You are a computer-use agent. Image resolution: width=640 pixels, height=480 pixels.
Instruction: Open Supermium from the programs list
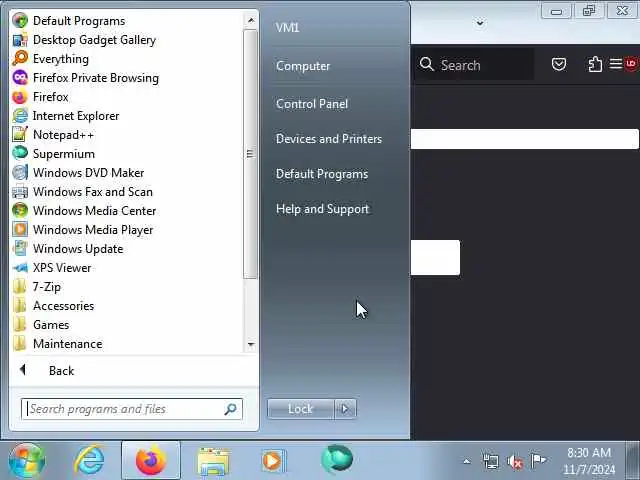click(53, 153)
